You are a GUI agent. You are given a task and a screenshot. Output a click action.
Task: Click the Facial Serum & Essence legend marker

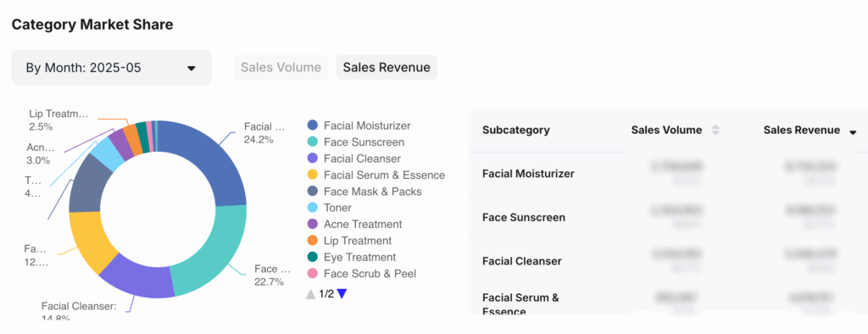312,175
